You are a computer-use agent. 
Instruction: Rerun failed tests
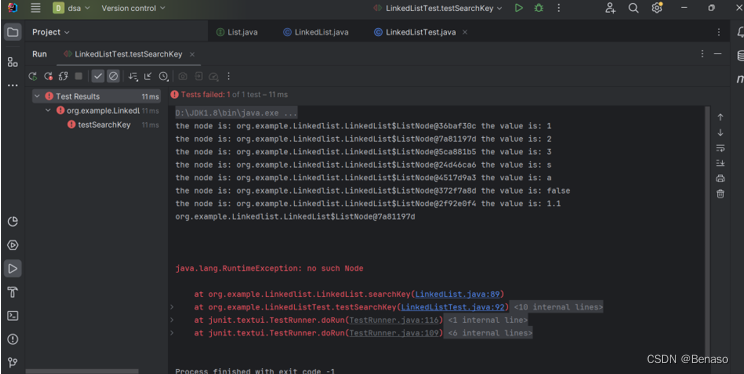point(48,76)
